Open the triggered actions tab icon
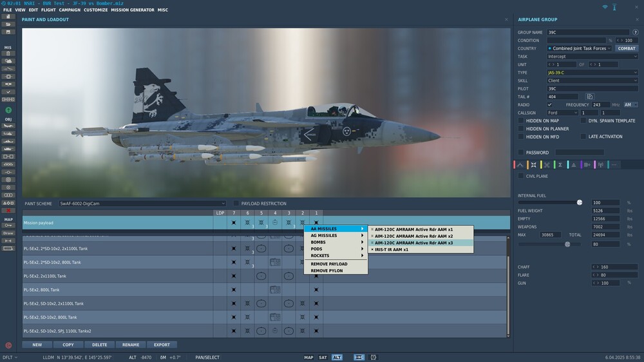Screen dimensions: 644x362 coord(547,165)
